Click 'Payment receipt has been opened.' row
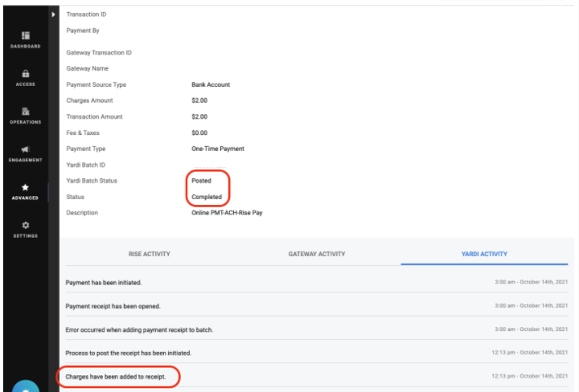 (x=317, y=306)
